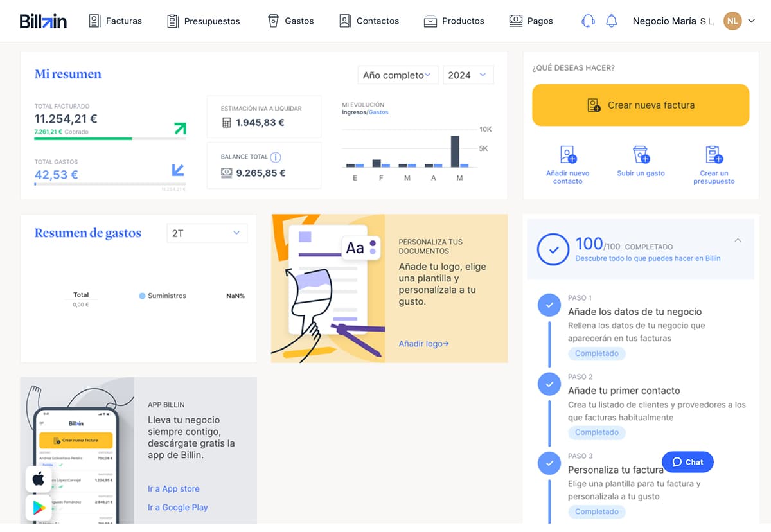Click the Paso 3 completed checkmark
771x532 pixels.
pyautogui.click(x=549, y=463)
